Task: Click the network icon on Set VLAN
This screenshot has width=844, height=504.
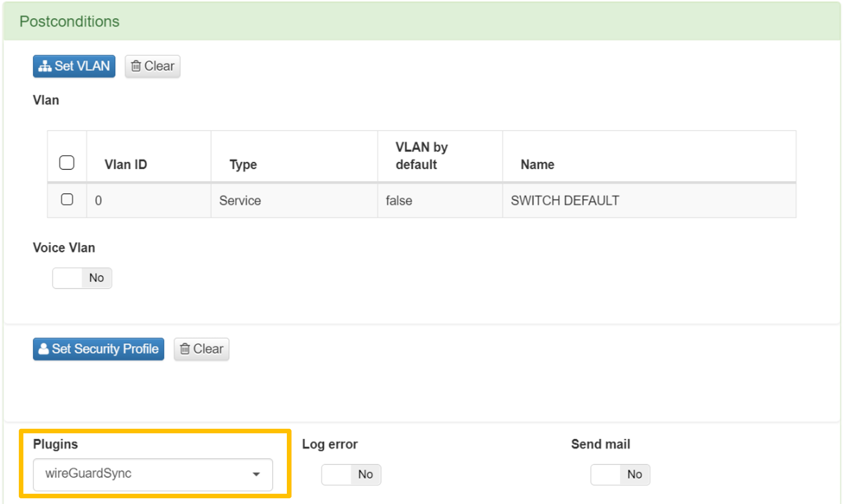Action: pos(44,67)
